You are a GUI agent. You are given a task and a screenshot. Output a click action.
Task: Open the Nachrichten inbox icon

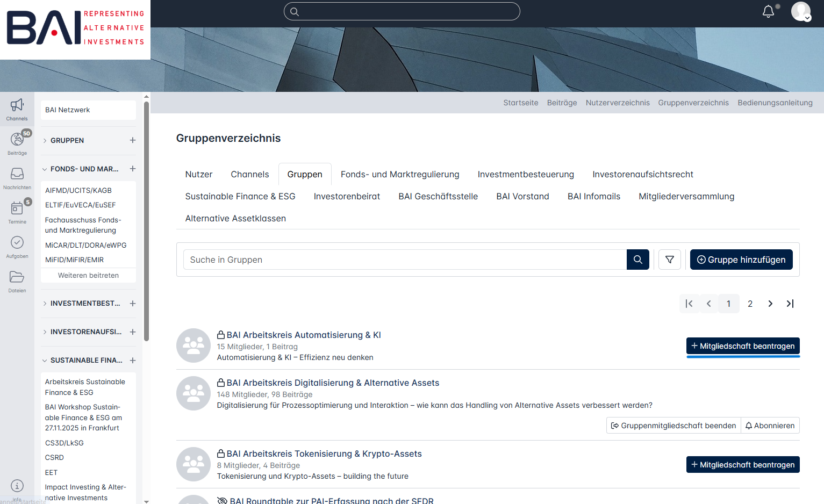[17, 174]
